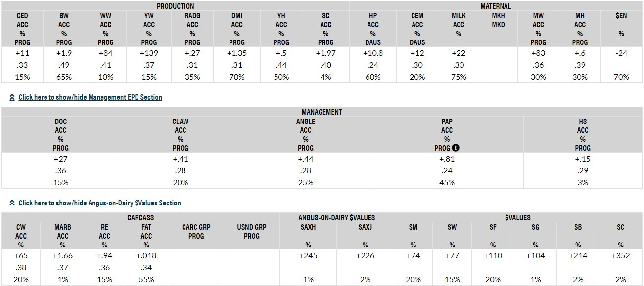Image resolution: width=644 pixels, height=286 pixels.
Task: Select the CLAW column header
Action: pyautogui.click(x=180, y=122)
